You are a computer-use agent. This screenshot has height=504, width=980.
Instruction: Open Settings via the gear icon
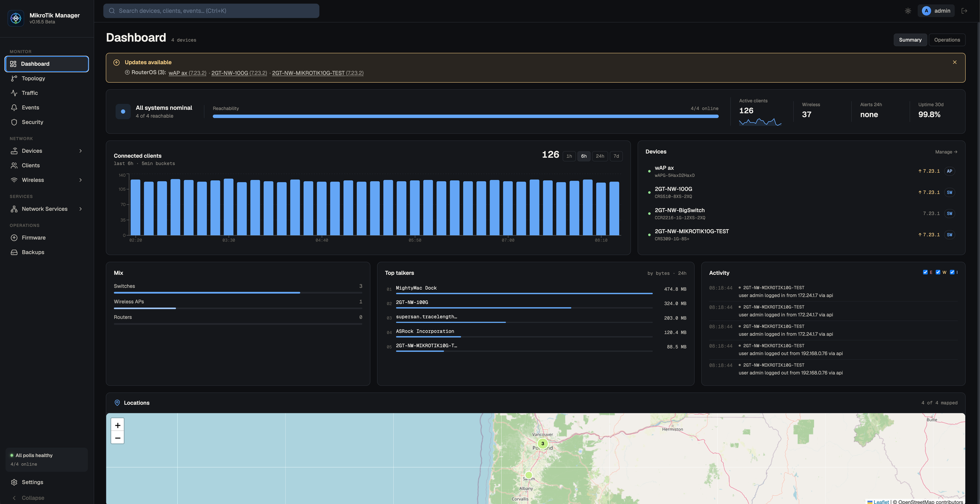coord(14,482)
